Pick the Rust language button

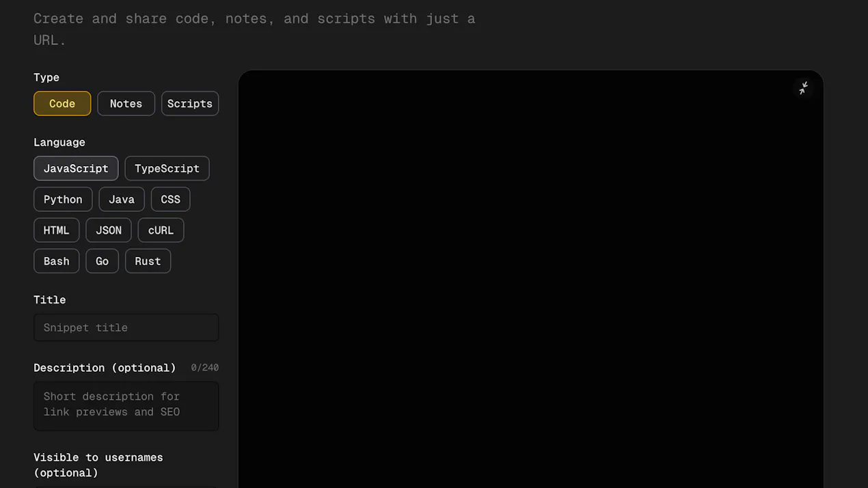coord(148,261)
